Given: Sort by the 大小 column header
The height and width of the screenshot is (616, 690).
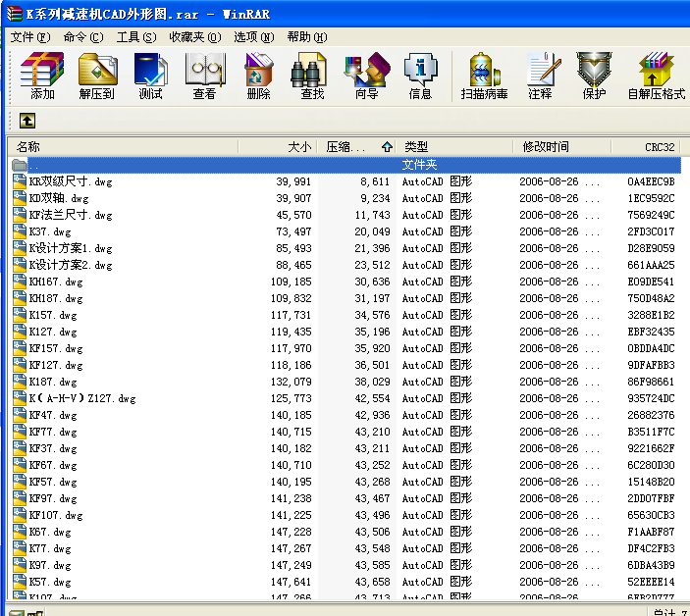Looking at the screenshot, I should click(x=277, y=147).
